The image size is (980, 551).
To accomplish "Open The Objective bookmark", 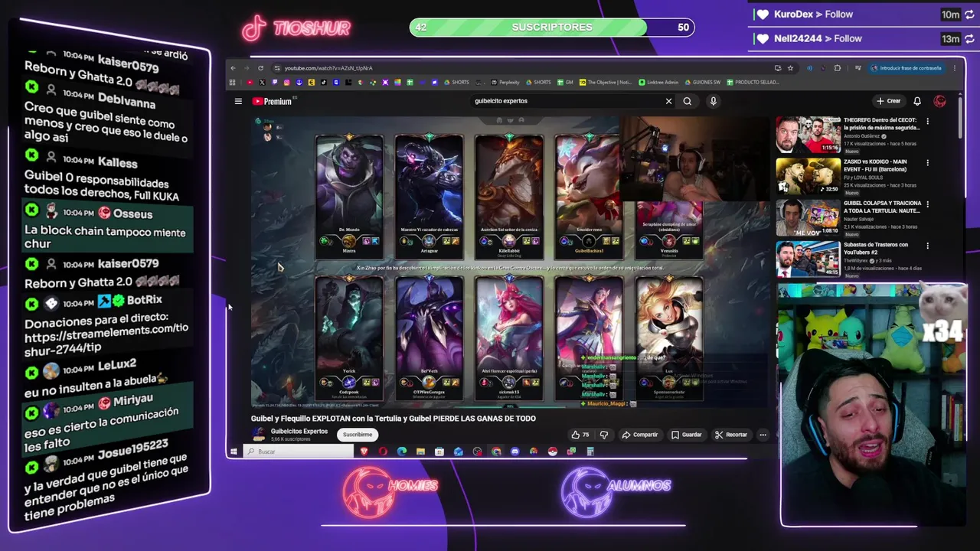I will tap(606, 82).
